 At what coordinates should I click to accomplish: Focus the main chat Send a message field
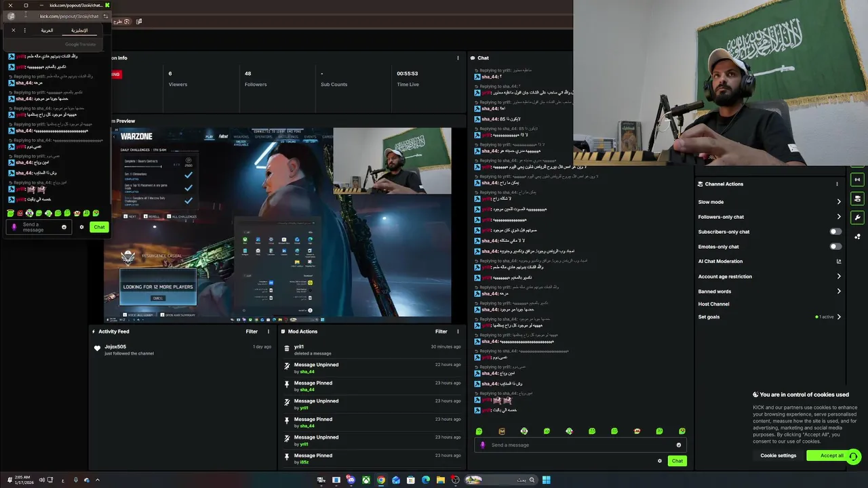coord(580,445)
